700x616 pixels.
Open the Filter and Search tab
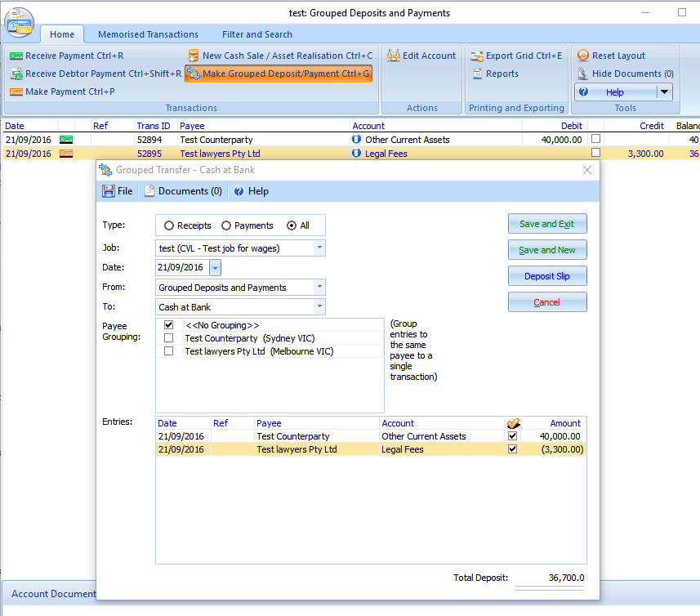point(256,34)
